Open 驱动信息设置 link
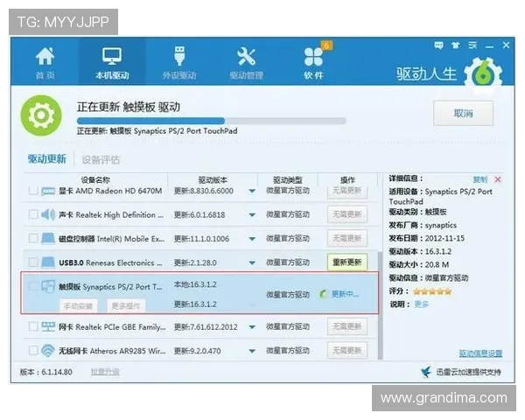This screenshot has width=525, height=420. (480, 353)
